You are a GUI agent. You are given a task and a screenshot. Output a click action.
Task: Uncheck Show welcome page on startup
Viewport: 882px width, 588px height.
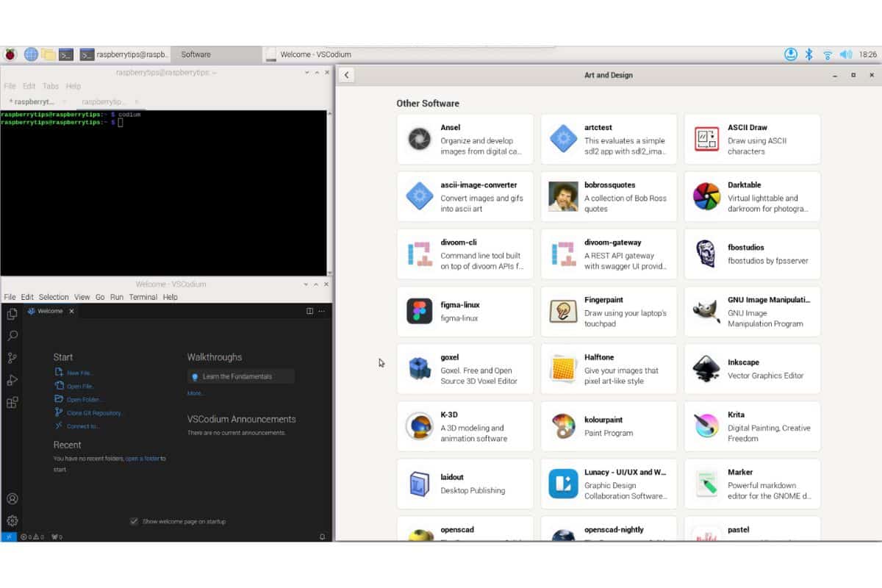tap(134, 521)
